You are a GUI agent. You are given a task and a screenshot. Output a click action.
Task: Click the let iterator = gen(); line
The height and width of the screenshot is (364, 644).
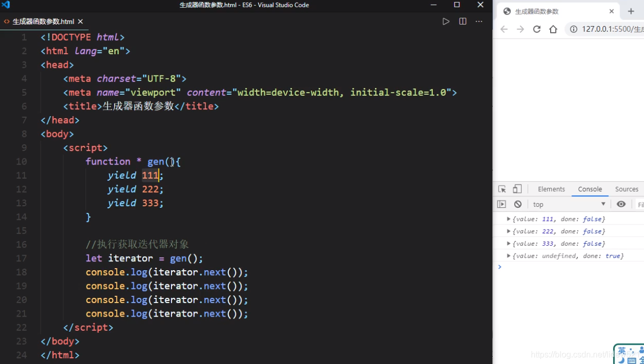pos(144,258)
